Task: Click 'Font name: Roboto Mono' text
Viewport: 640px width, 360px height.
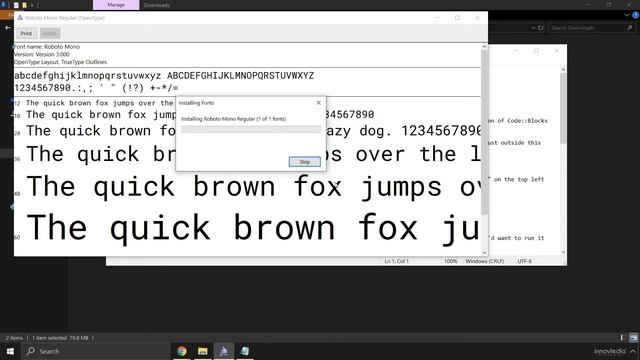Action: coord(47,47)
